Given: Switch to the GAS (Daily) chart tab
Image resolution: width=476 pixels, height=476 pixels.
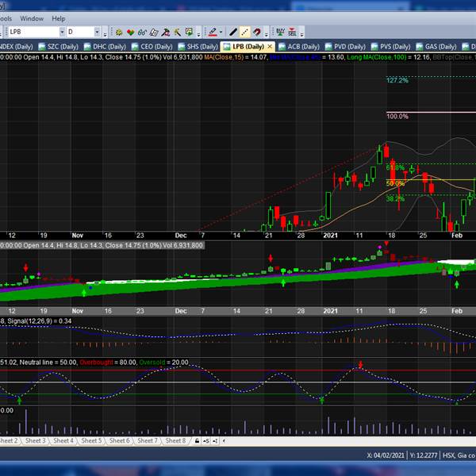Looking at the screenshot, I should point(436,47).
